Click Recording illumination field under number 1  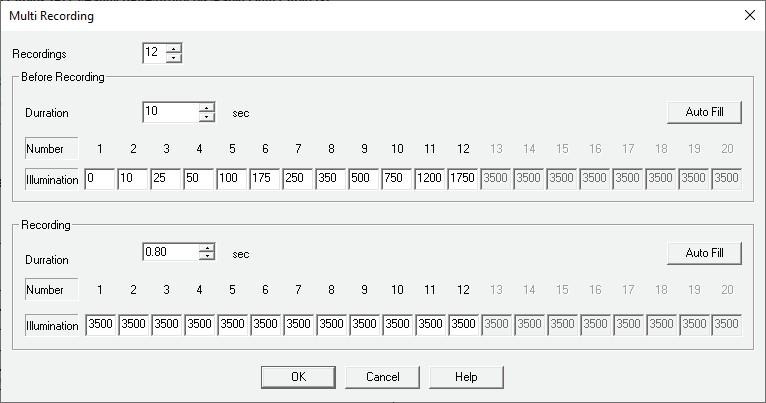100,325
